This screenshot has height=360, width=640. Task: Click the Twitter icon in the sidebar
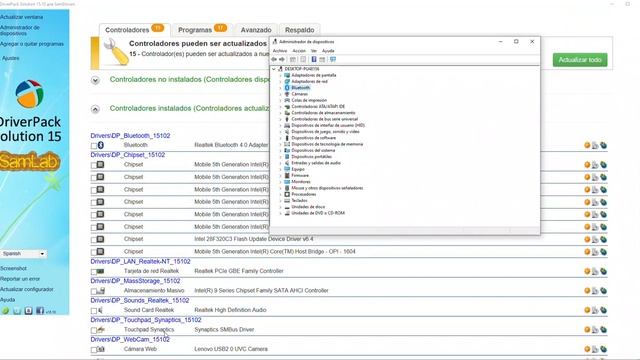17,311
